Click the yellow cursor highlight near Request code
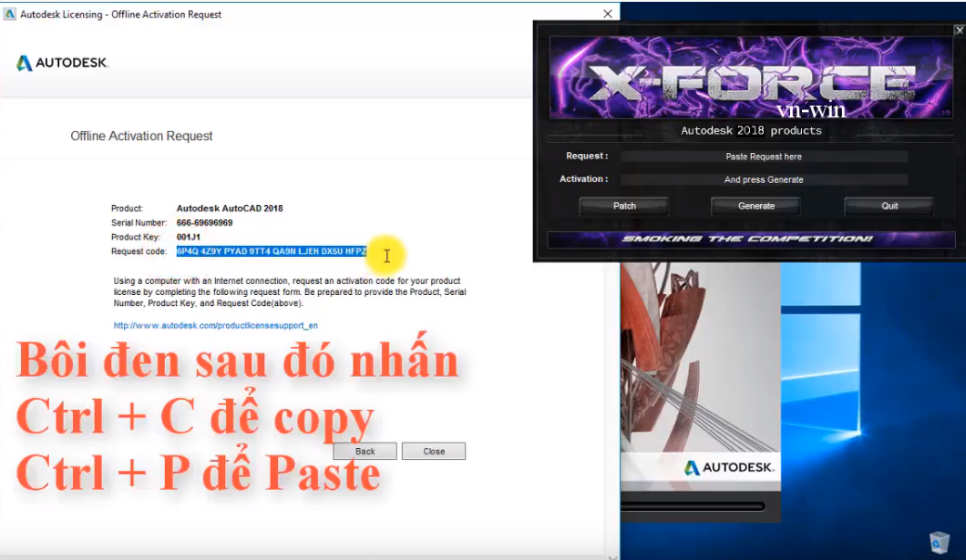The height and width of the screenshot is (560, 966). [x=386, y=256]
